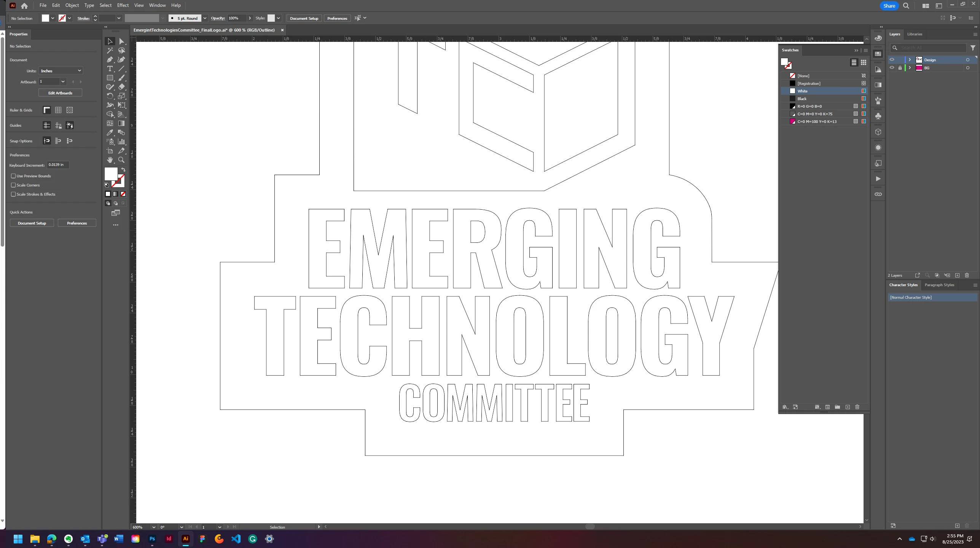Expand the BG layer contents
The height and width of the screenshot is (548, 980).
(910, 68)
